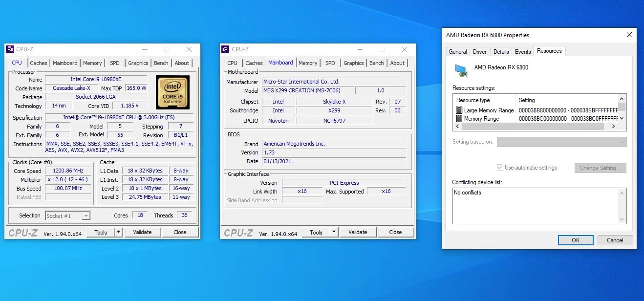The image size is (644, 301).
Task: Click the BIOS date 01/13/2021 field
Action: pyautogui.click(x=334, y=161)
